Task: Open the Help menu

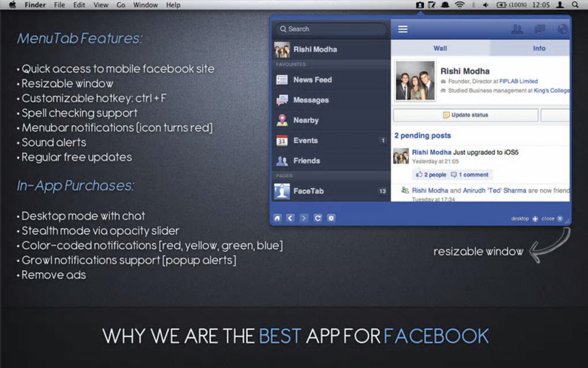Action: pyautogui.click(x=174, y=5)
